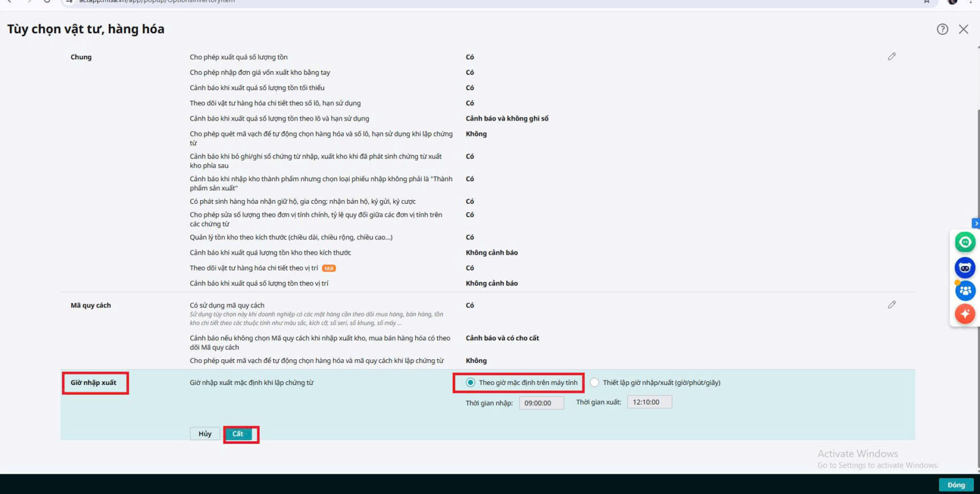This screenshot has height=494, width=980.
Task: Focus the Thời gian nhập time field
Action: [x=541, y=403]
